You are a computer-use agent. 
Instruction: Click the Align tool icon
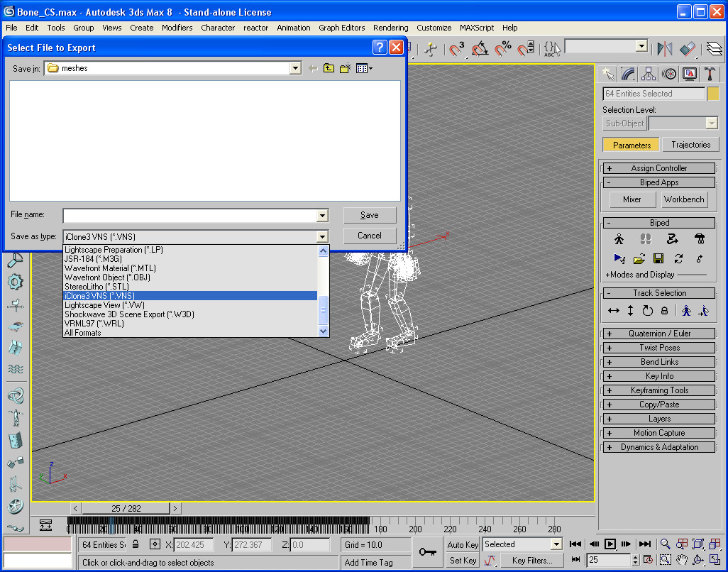(688, 48)
